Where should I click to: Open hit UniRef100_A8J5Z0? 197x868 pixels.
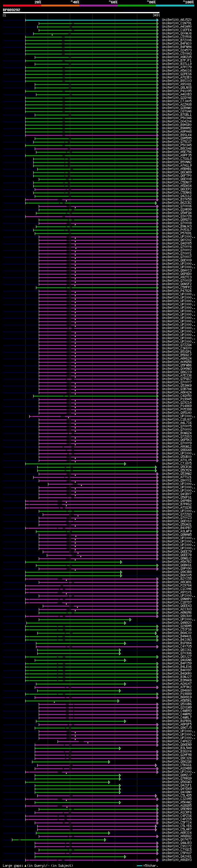pyautogui.click(x=177, y=20)
